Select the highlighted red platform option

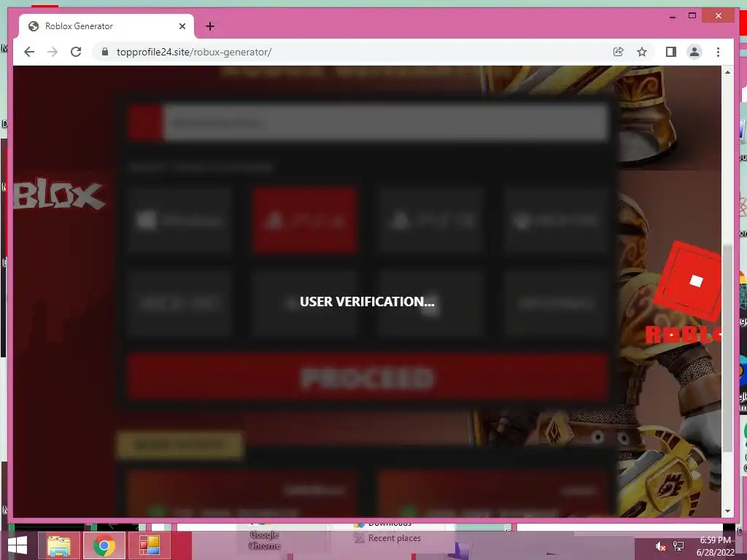coord(305,220)
